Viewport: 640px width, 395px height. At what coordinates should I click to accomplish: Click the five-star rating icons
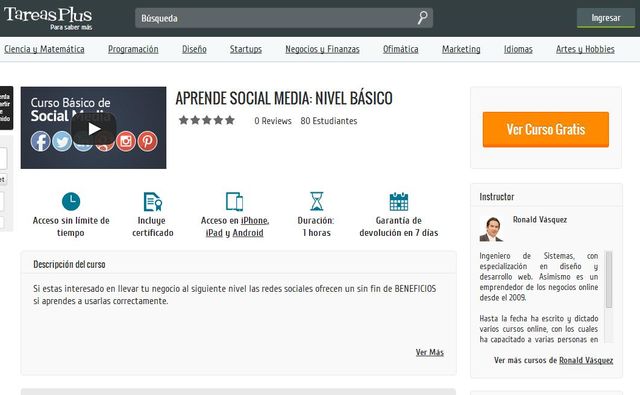click(207, 120)
